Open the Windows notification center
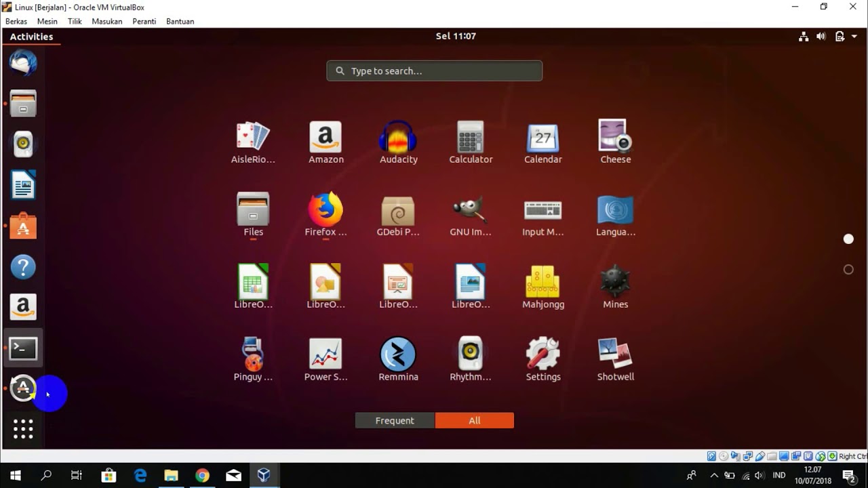Image resolution: width=868 pixels, height=488 pixels. (x=848, y=476)
